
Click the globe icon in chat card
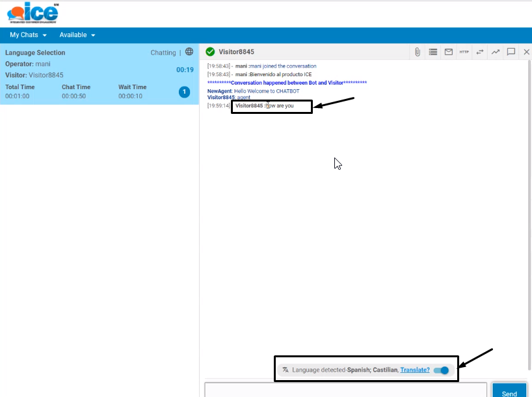[189, 52]
